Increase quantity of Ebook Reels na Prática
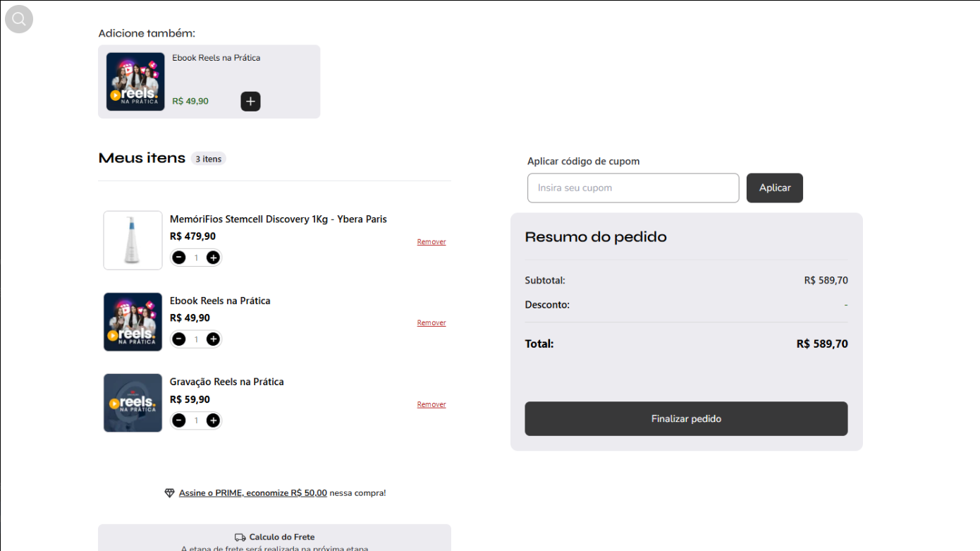The width and height of the screenshot is (980, 551). click(213, 339)
